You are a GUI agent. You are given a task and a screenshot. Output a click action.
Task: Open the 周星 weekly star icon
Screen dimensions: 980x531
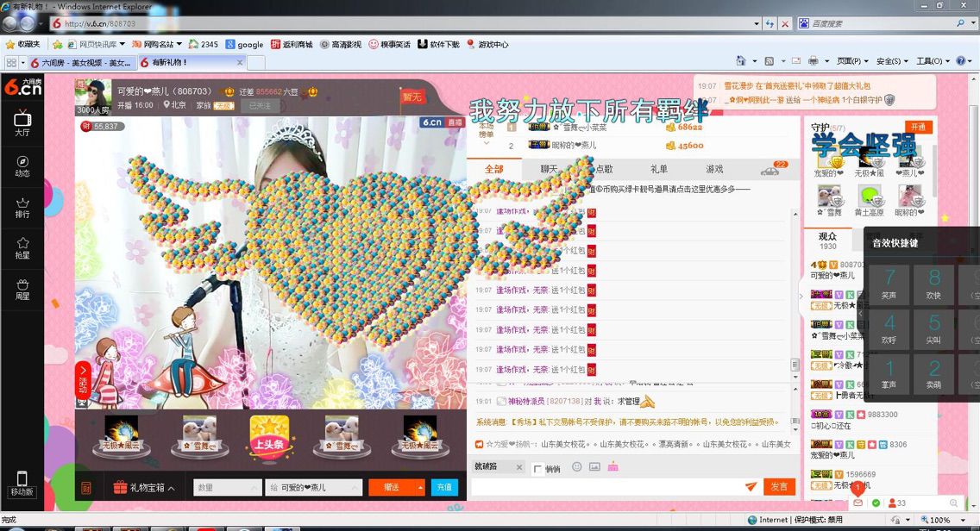click(x=22, y=290)
